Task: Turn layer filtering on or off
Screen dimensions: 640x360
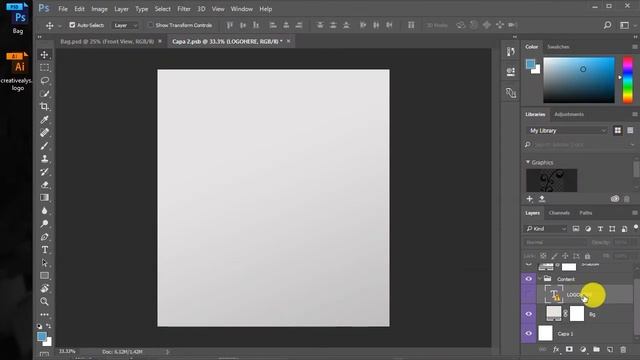Action: (636, 227)
